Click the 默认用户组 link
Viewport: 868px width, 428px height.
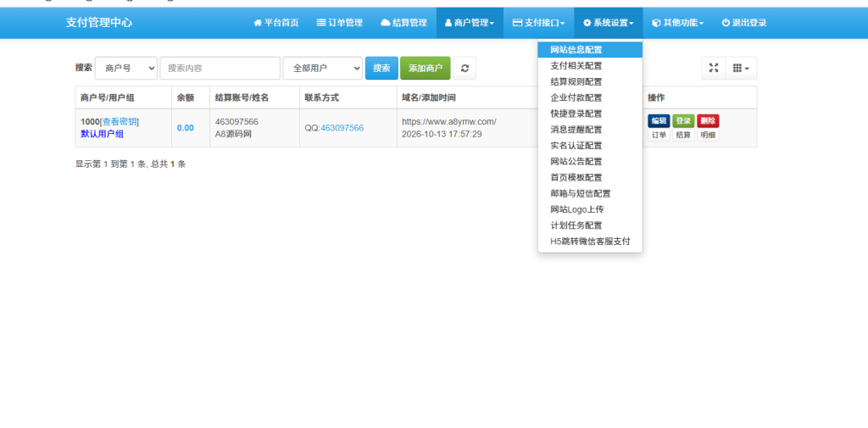[103, 134]
